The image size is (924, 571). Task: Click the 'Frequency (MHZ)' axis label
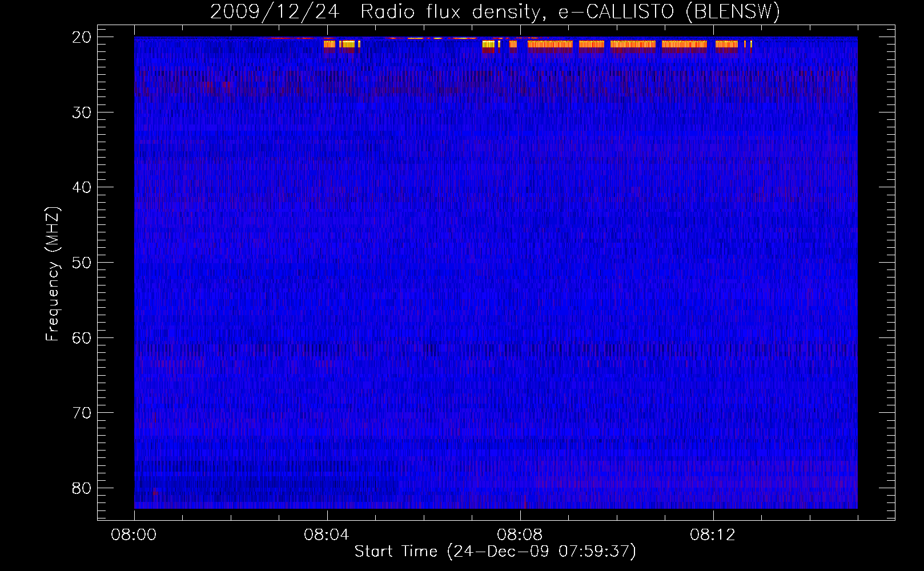point(53,274)
